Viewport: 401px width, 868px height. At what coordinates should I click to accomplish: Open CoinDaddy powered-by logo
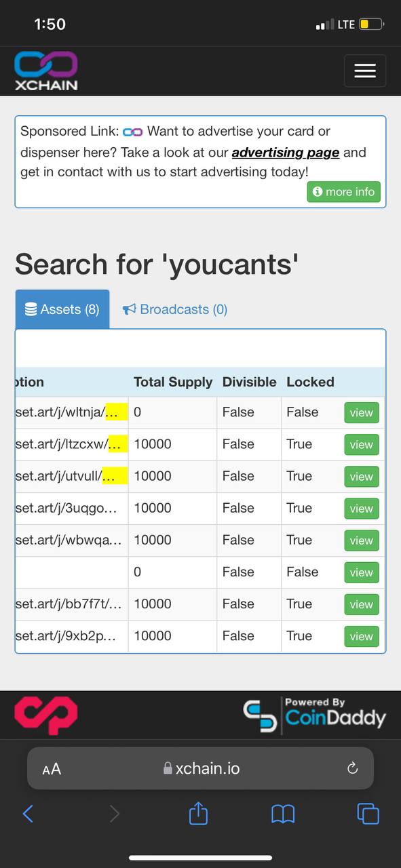tap(315, 715)
